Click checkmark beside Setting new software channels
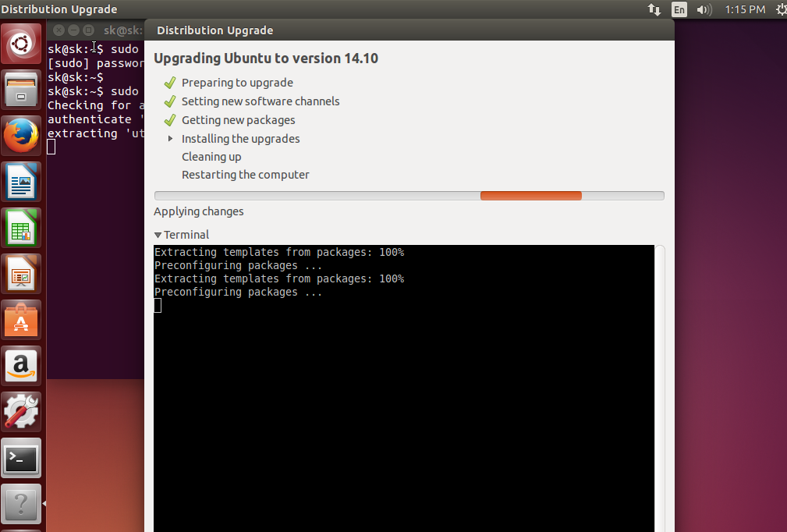Viewport: 787px width, 532px height. coord(170,101)
